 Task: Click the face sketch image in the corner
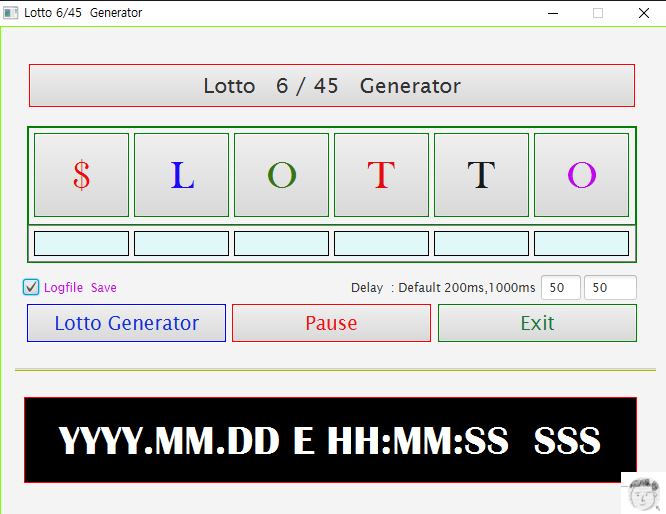643,493
